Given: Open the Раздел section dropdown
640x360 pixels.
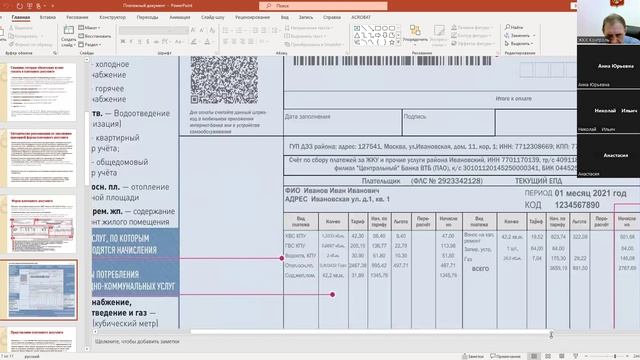Looking at the screenshot, I should (x=89, y=44).
